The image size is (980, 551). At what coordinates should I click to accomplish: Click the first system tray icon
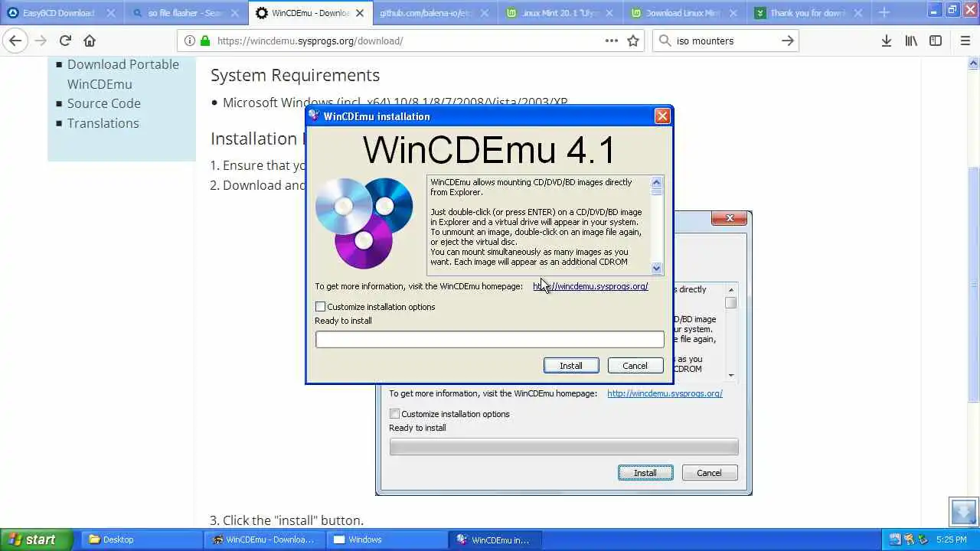894,540
